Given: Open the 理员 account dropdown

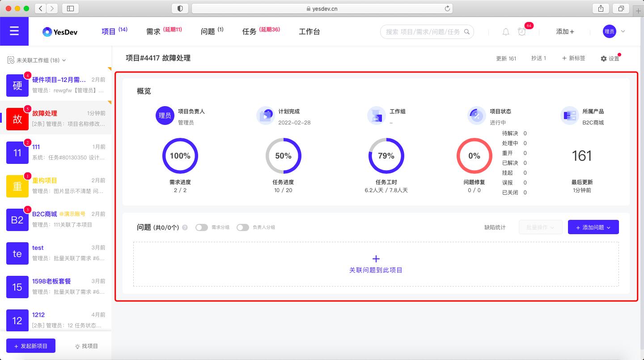Looking at the screenshot, I should point(613,31).
